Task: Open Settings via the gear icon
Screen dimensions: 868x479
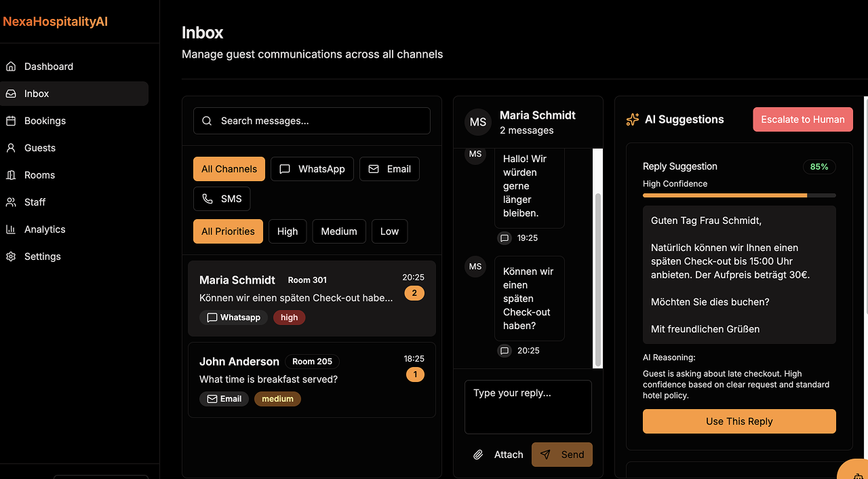Action: click(10, 256)
